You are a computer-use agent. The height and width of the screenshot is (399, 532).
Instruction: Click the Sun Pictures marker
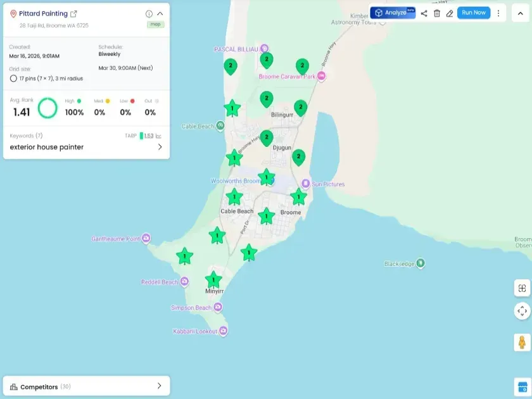click(x=305, y=184)
